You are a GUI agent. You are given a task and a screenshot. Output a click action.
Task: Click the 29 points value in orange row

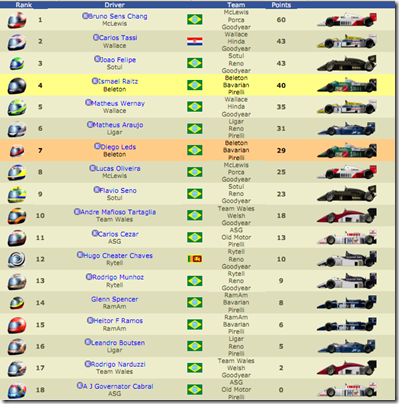pos(281,151)
